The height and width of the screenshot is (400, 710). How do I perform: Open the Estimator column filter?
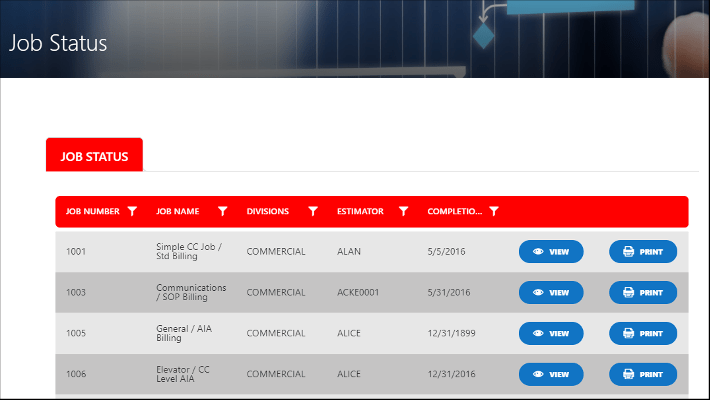[403, 211]
